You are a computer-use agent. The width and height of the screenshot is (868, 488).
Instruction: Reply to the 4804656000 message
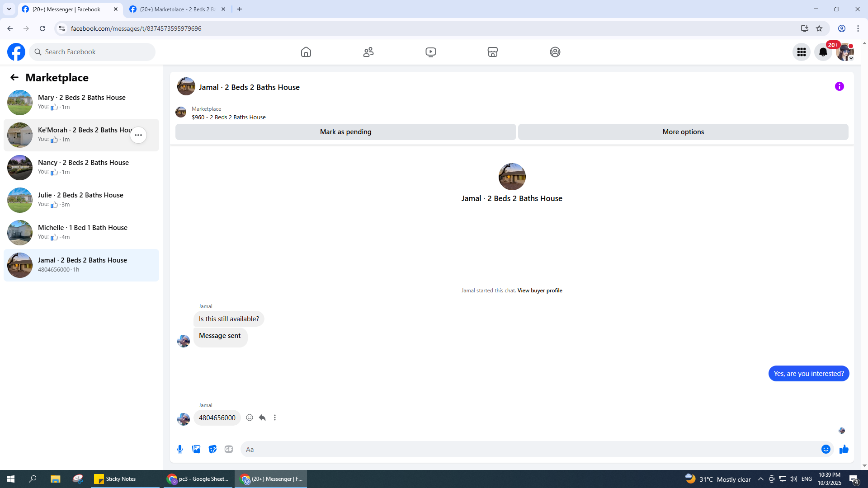262,418
